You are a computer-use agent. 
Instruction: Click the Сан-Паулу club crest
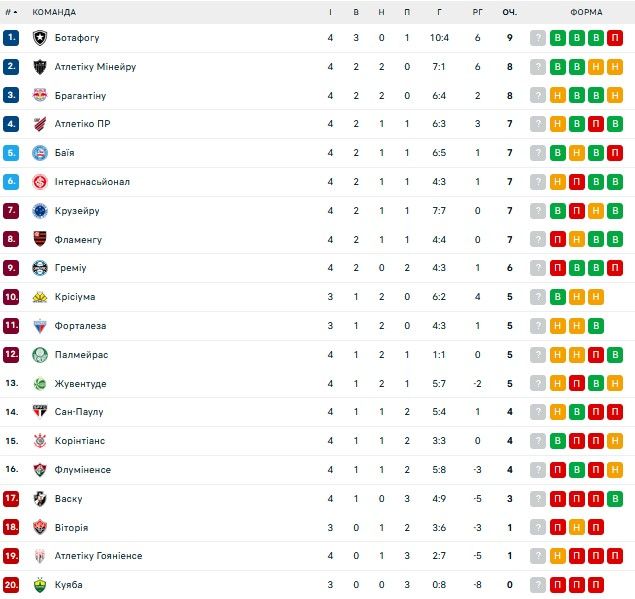[40, 412]
